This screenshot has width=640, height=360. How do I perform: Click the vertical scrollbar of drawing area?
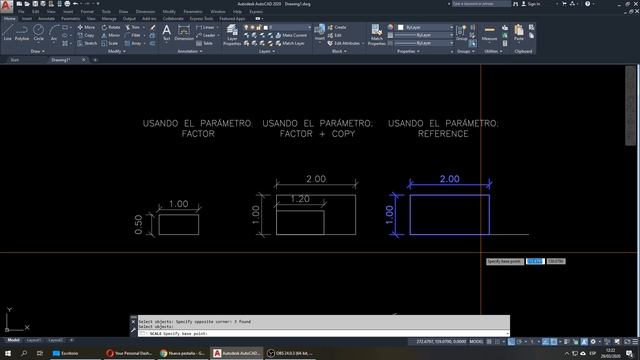click(631, 106)
